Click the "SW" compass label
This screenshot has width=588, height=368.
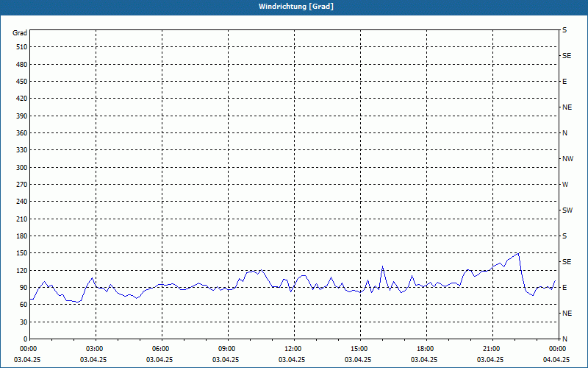(567, 210)
